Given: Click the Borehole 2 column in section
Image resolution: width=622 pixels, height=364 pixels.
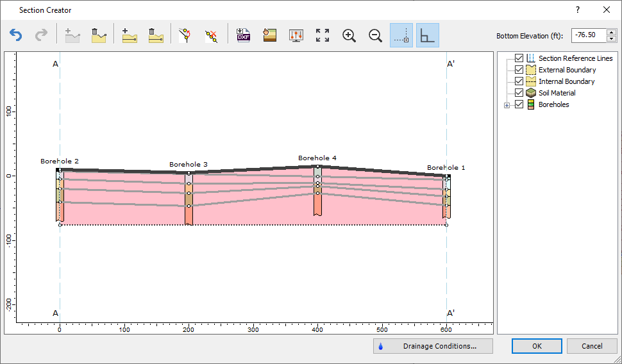Looking at the screenshot, I should 60,195.
